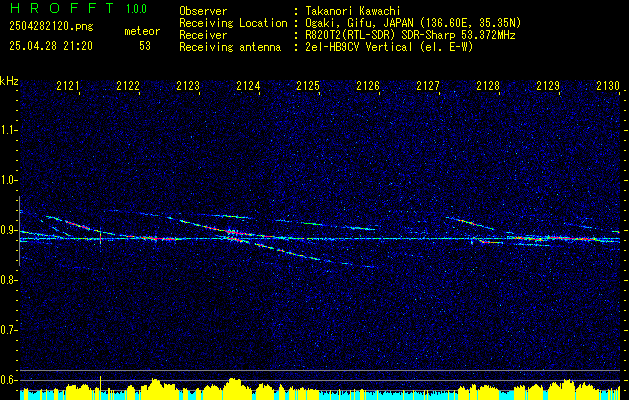629x400 pixels.
Task: Click the 1.1 kHz axis label
Action: click(x=8, y=130)
